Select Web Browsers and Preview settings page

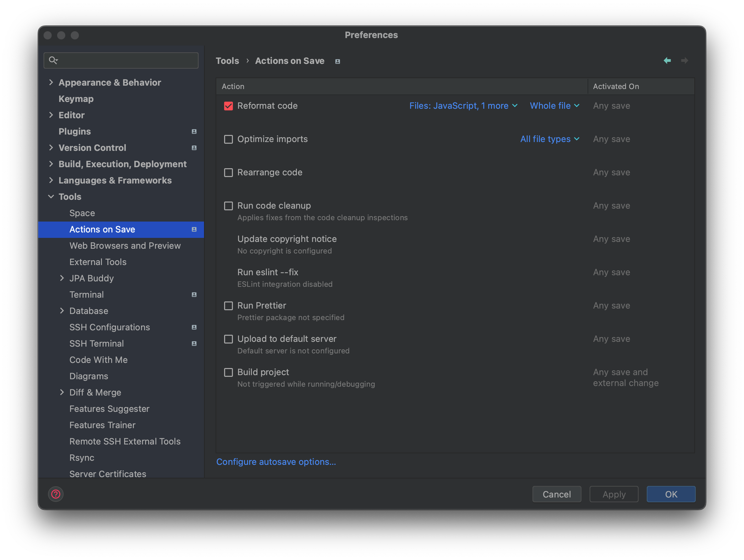(x=125, y=246)
